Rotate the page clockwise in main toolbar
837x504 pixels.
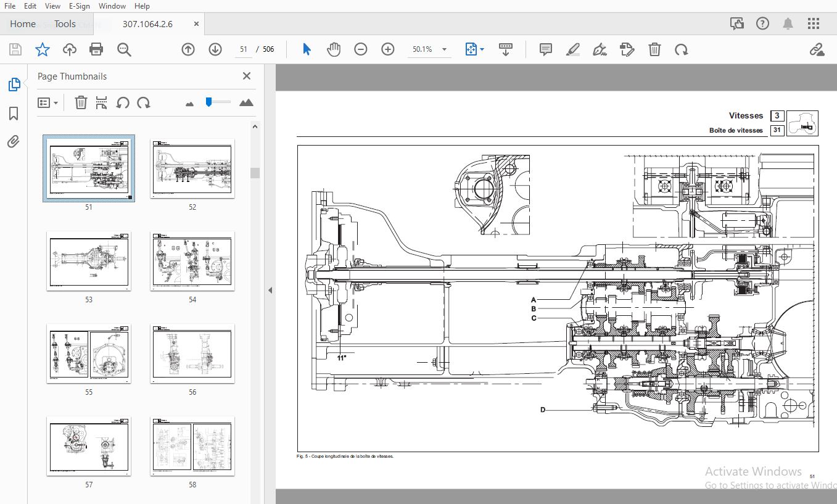tap(682, 49)
